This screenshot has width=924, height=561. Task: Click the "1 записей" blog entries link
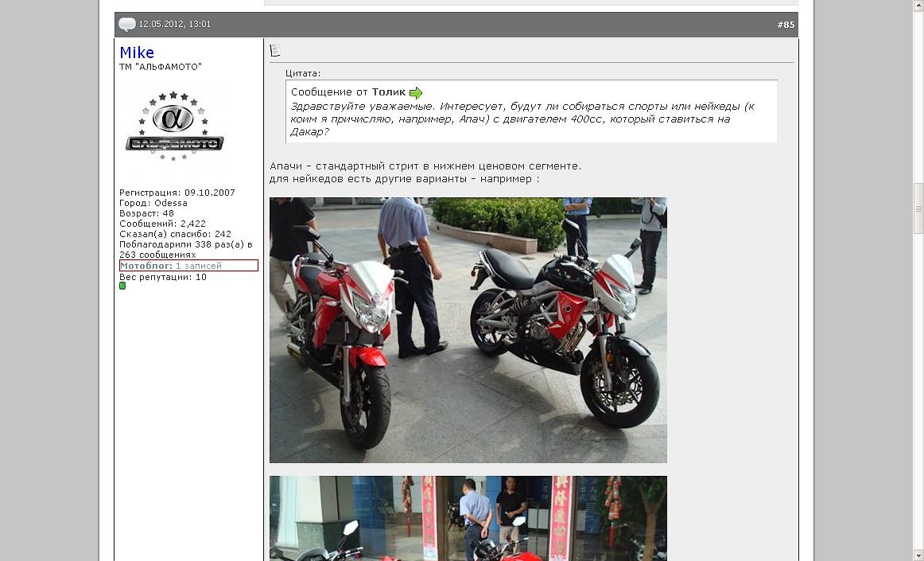click(x=199, y=266)
